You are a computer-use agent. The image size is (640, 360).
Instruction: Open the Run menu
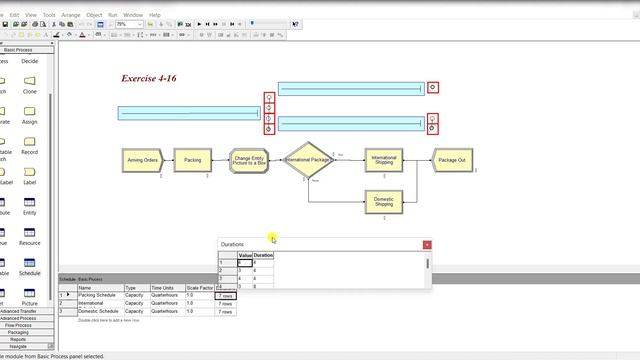click(x=113, y=15)
